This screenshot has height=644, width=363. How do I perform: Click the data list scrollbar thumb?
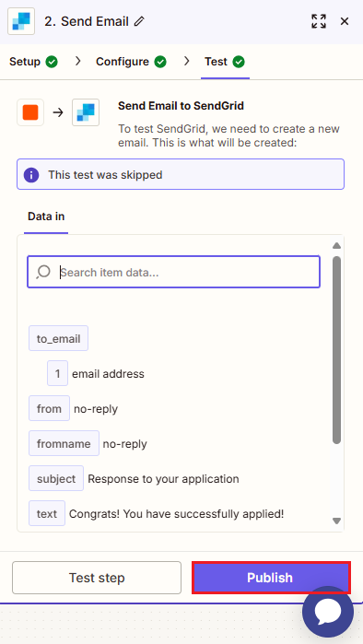point(336,350)
